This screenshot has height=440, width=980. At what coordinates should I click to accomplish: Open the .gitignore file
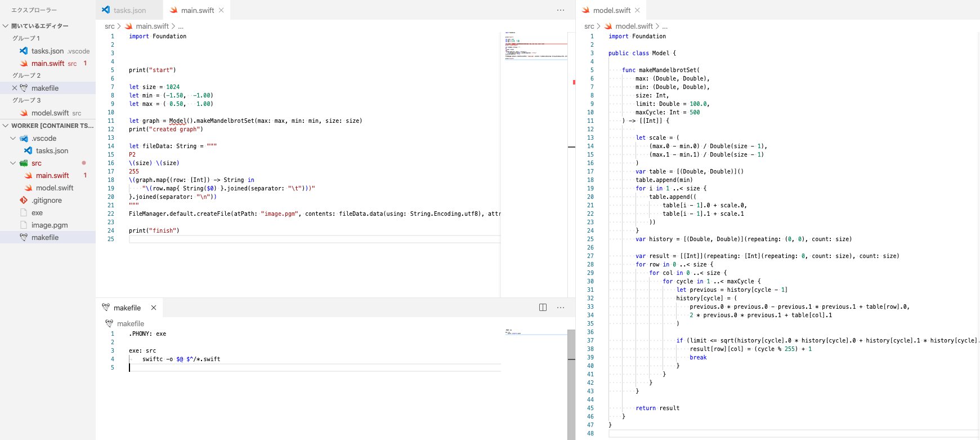click(47, 200)
